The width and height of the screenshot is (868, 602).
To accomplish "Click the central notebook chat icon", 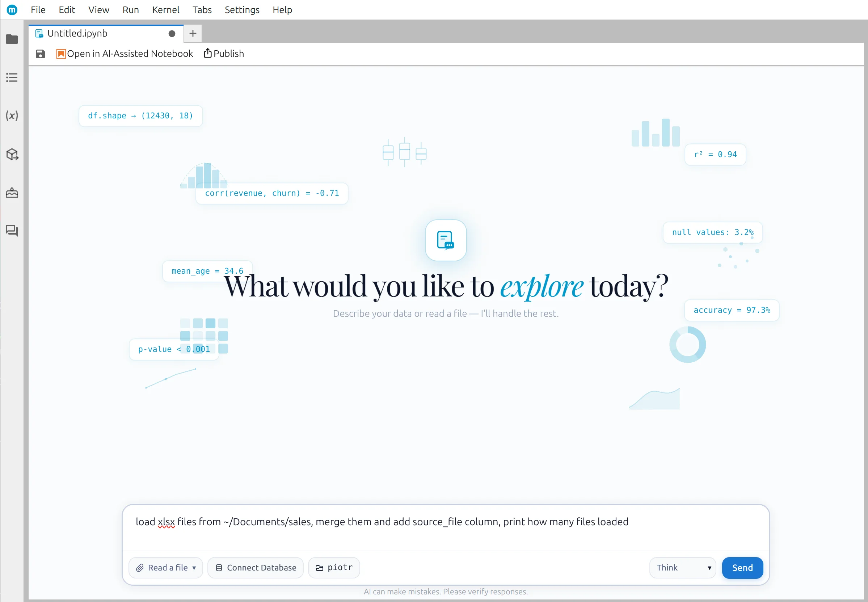I will (446, 240).
